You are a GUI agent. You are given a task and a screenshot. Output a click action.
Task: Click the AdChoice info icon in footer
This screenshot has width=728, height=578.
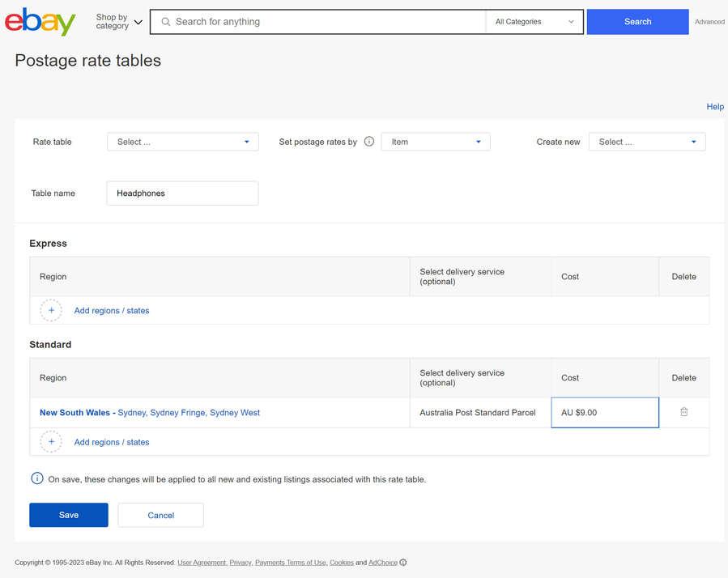coord(403,563)
